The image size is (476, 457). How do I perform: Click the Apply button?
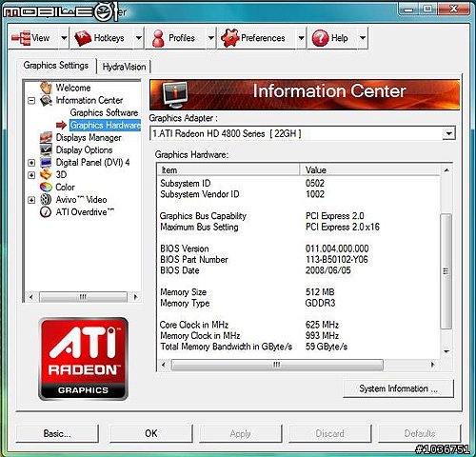(240, 433)
